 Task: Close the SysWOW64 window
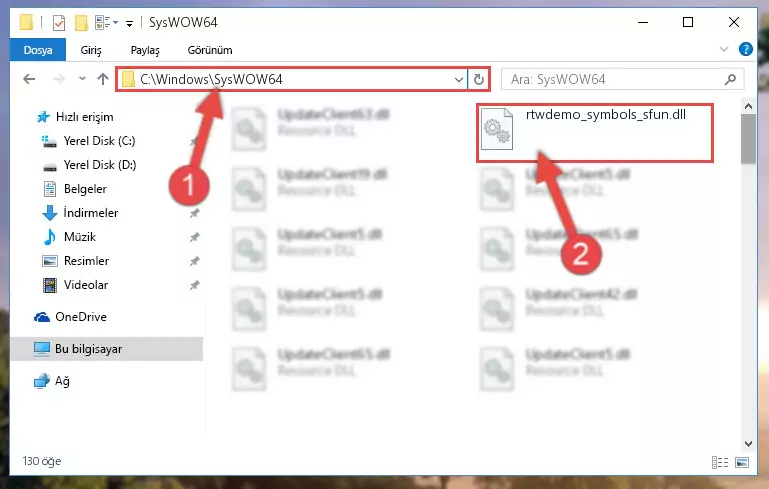coord(734,22)
